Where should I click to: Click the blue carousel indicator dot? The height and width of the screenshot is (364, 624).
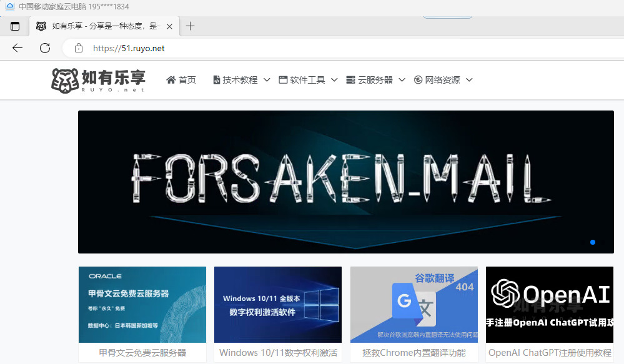[x=593, y=242]
